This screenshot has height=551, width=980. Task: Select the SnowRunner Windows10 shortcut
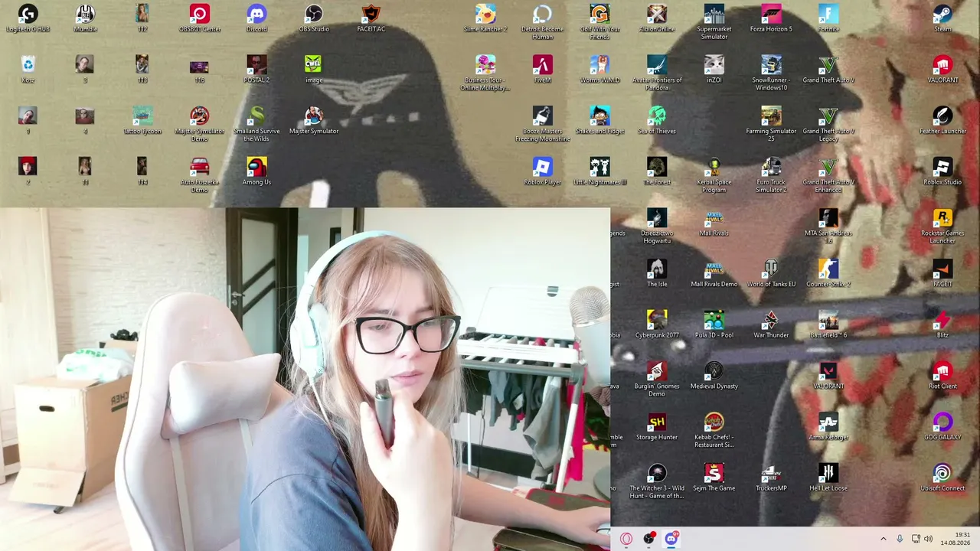coord(771,73)
